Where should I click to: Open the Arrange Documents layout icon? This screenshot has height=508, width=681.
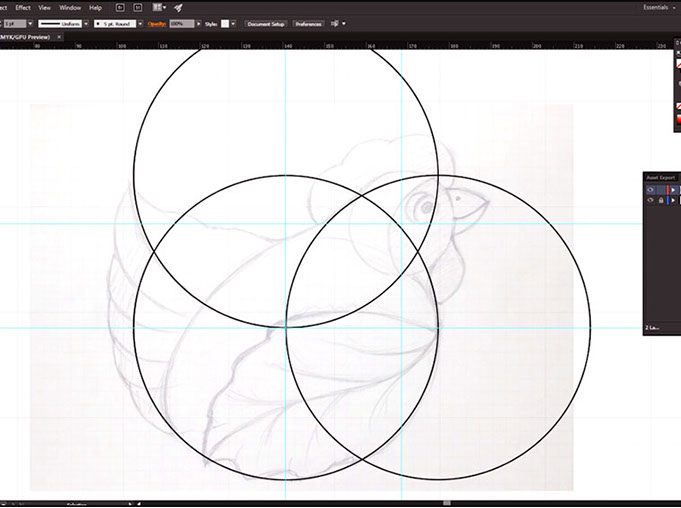(160, 7)
